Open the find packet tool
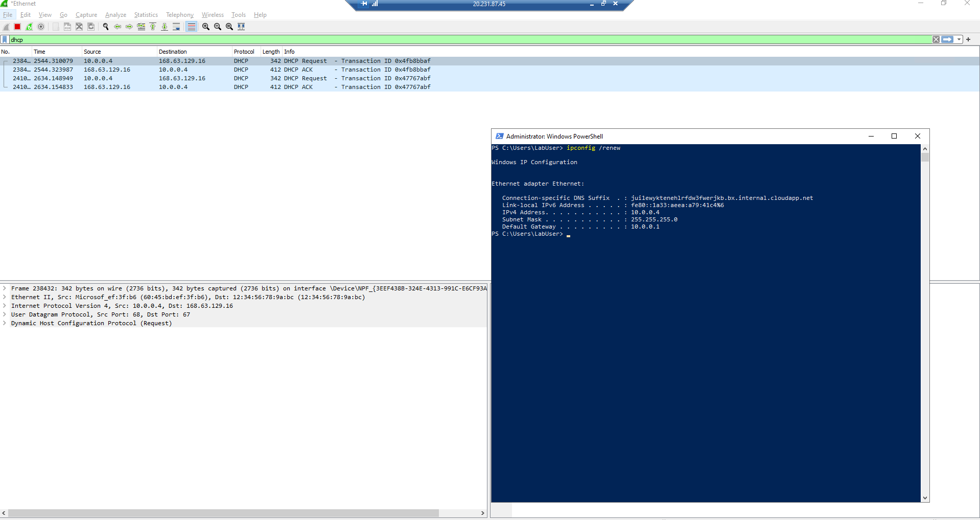The width and height of the screenshot is (980, 520). click(x=105, y=27)
